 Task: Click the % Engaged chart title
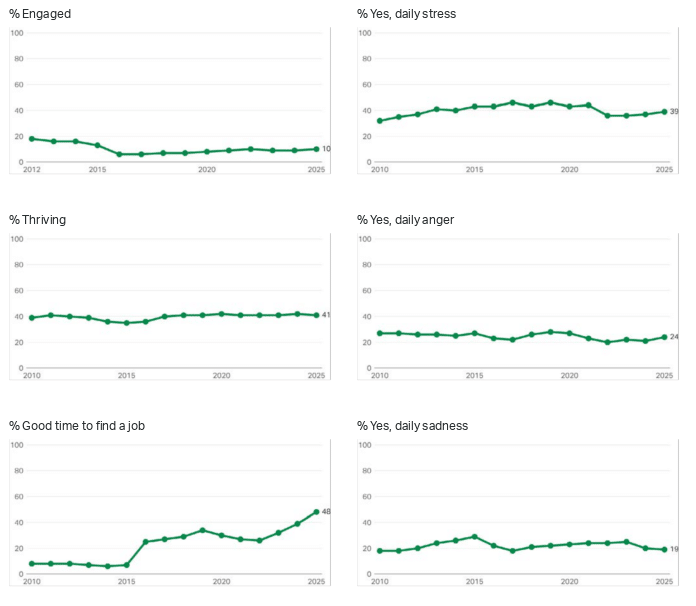click(x=40, y=14)
